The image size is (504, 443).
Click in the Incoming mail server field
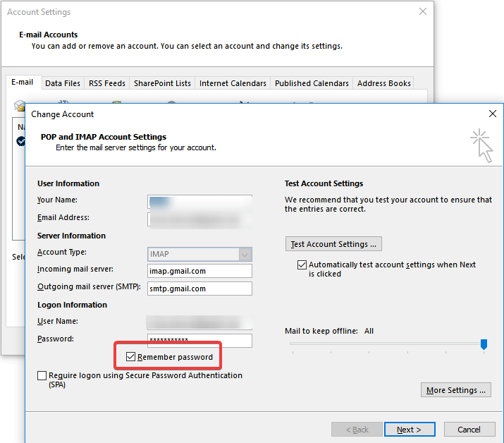pos(199,271)
